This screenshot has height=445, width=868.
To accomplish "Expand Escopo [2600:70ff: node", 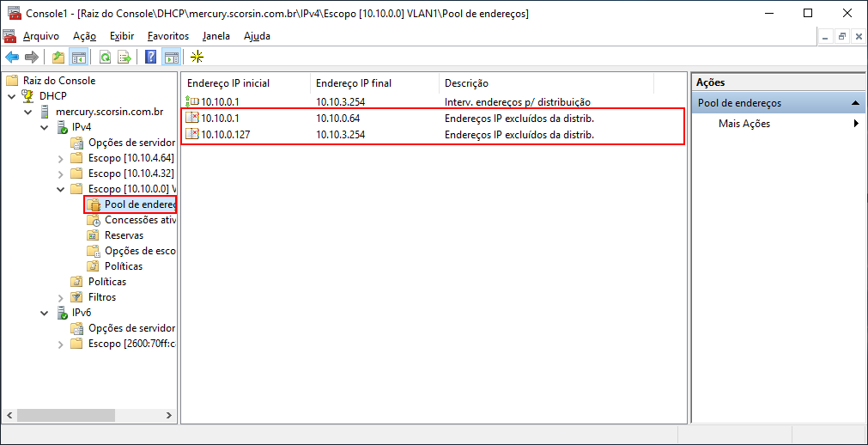I will (61, 344).
